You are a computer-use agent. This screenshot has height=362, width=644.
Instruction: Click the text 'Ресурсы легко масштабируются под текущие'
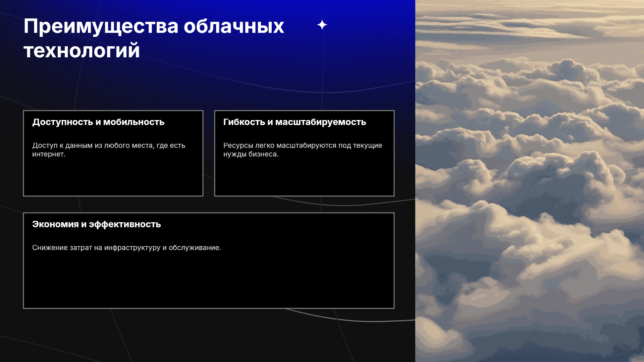[x=303, y=145]
